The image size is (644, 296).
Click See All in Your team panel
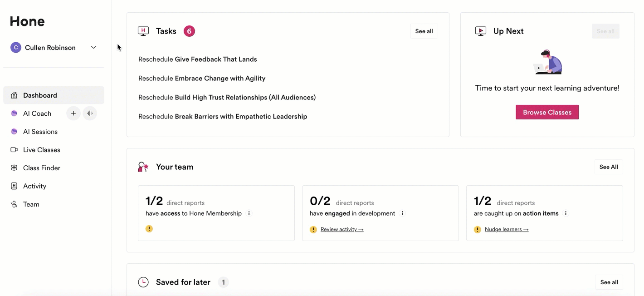pyautogui.click(x=609, y=167)
